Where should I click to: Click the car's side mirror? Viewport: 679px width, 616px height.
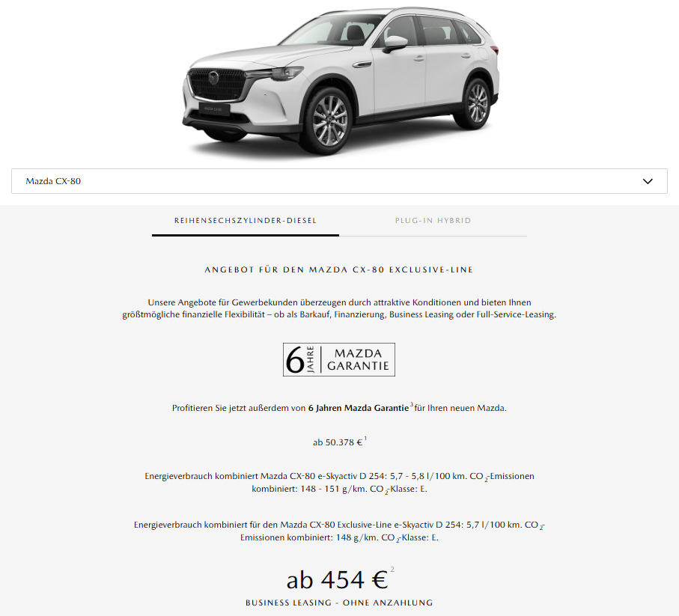click(x=395, y=43)
